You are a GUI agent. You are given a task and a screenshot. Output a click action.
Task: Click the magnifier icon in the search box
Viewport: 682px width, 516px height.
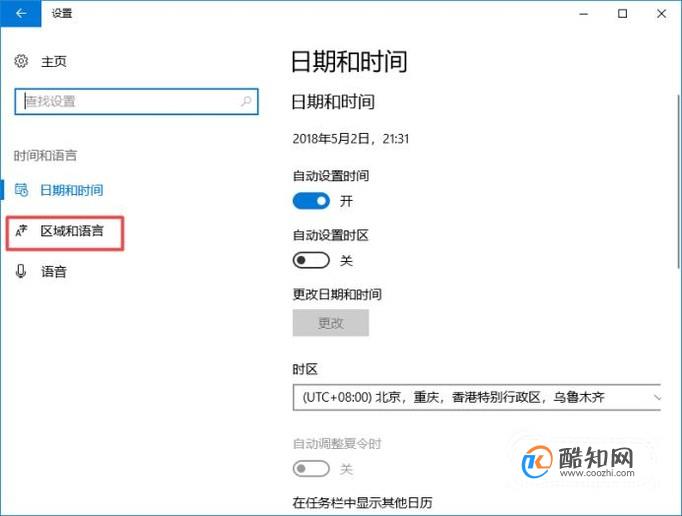246,101
